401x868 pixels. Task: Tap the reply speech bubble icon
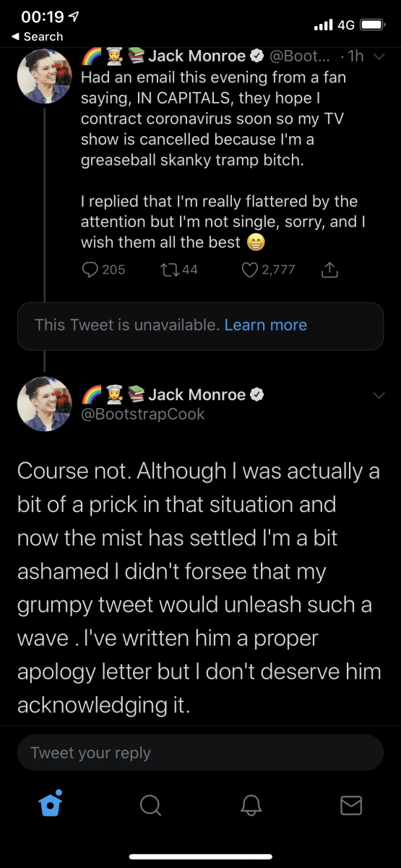pyautogui.click(x=90, y=270)
